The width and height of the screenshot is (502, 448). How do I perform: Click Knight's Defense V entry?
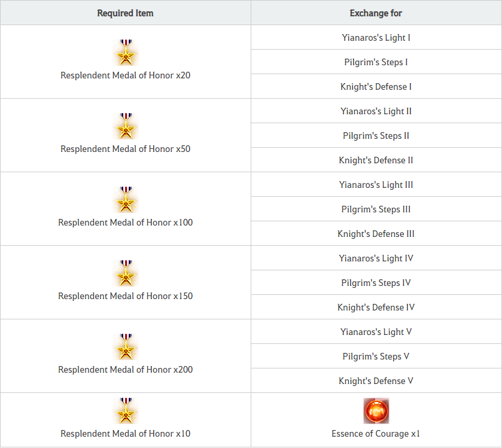click(x=376, y=381)
